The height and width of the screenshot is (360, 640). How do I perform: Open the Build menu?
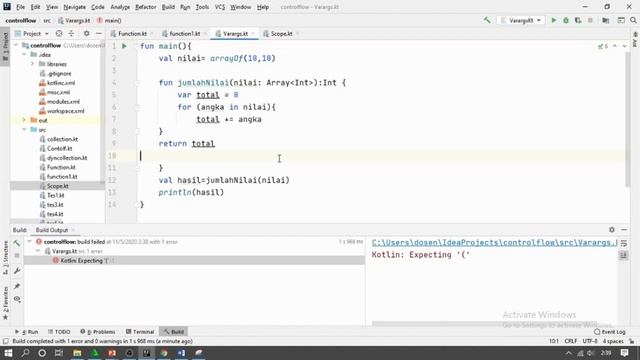click(x=168, y=7)
